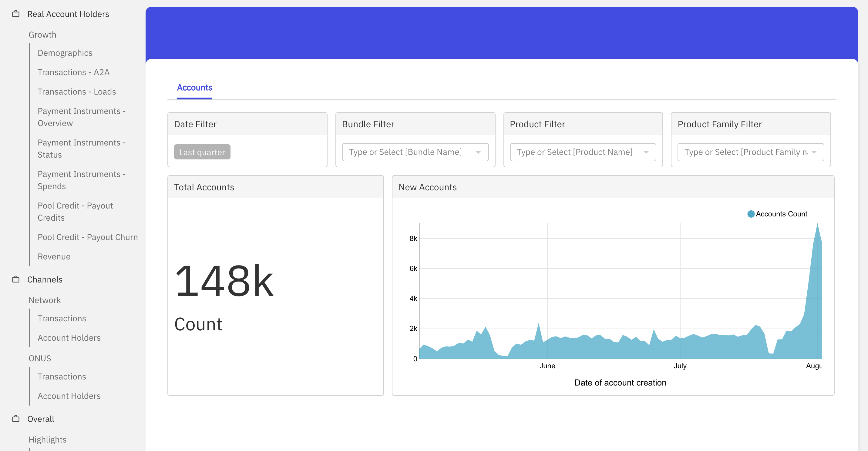
Task: Open Payment Instruments - Spends
Action: [x=82, y=180]
